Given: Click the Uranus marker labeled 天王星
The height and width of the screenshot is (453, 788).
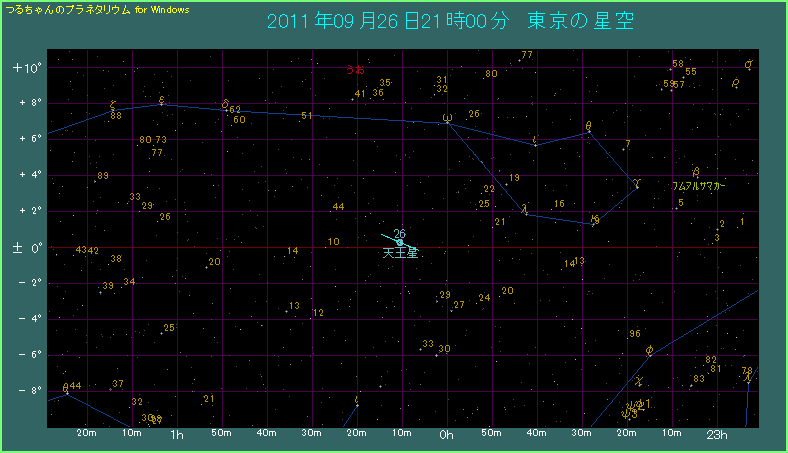Looking at the screenshot, I should (x=400, y=242).
